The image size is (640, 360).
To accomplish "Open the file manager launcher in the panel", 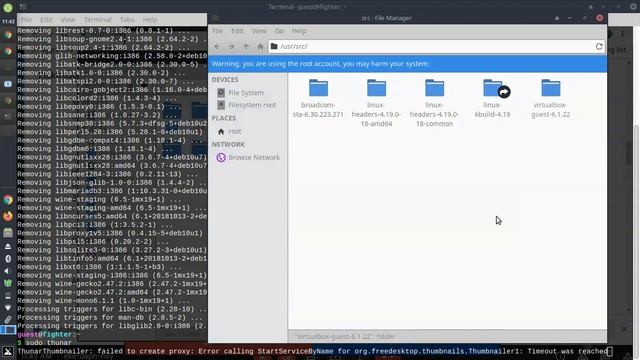I will 8,233.
